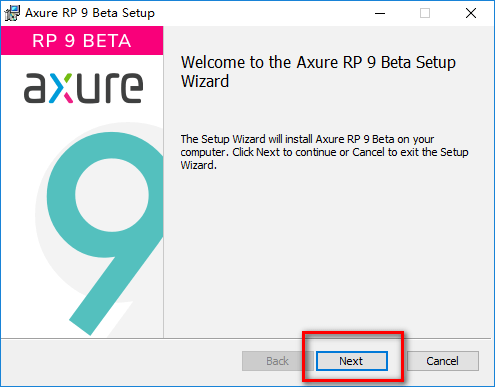Image resolution: width=495 pixels, height=387 pixels.
Task: Click the disabled Back button
Action: point(277,361)
